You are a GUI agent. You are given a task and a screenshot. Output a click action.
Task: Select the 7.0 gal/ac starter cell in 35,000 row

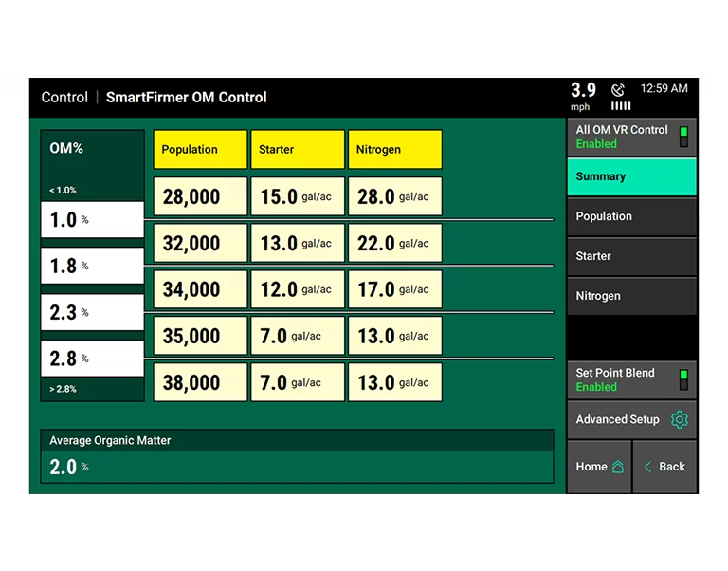coord(298,336)
